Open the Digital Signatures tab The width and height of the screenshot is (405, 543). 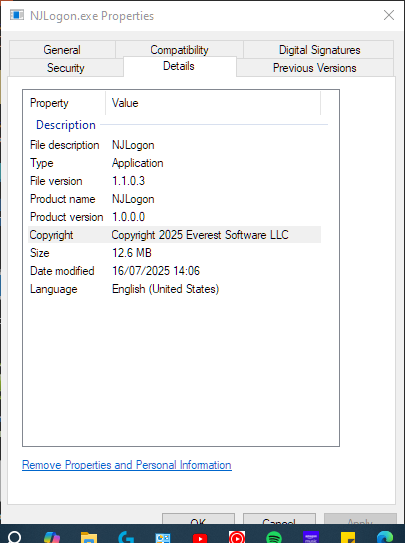click(x=319, y=50)
